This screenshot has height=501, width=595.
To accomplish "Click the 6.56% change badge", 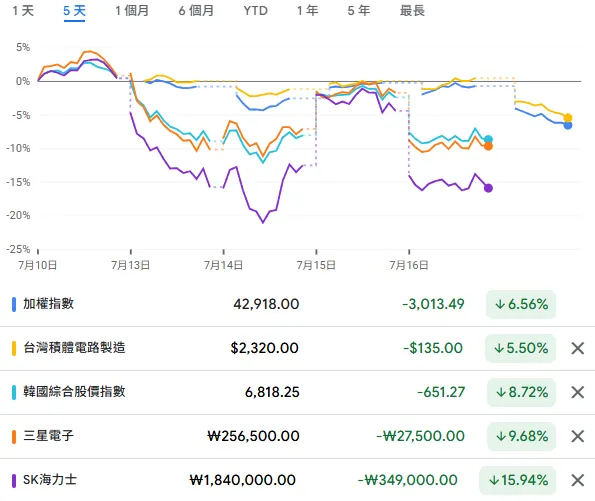I will coord(521,304).
